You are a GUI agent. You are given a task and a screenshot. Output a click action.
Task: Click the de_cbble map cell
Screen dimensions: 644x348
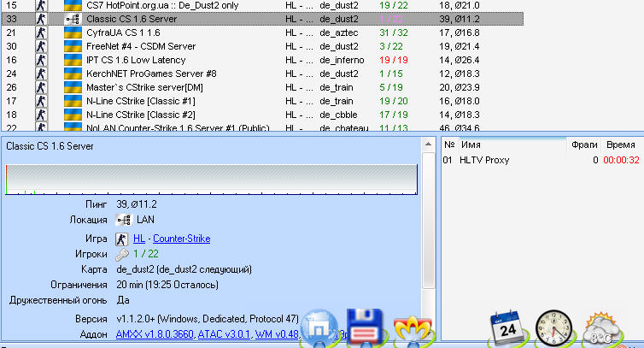(338, 115)
